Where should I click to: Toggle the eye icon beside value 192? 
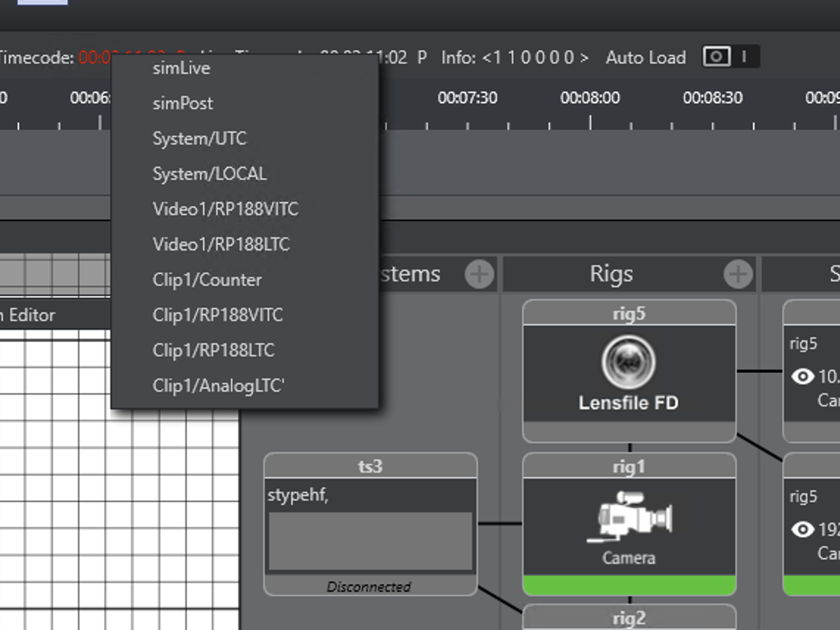click(802, 529)
